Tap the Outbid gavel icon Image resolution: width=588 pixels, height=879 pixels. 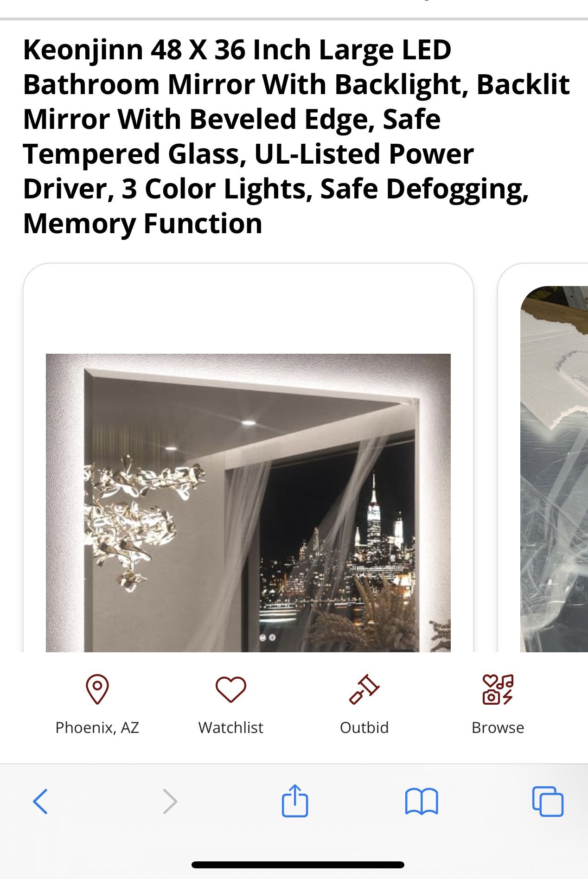pyautogui.click(x=364, y=689)
